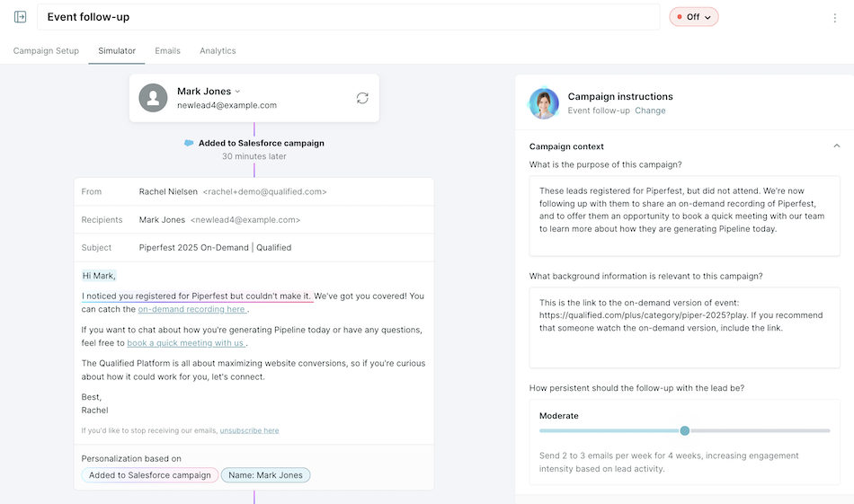
Task: Adjust the Moderate persistence slider handle
Action: 685,430
